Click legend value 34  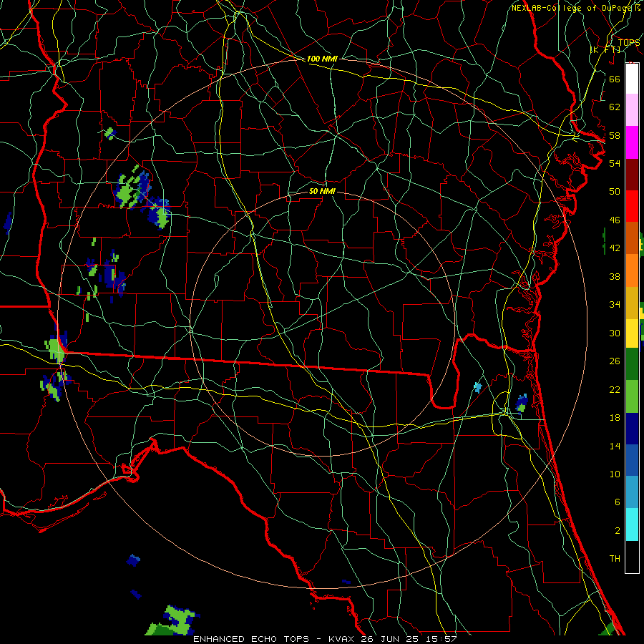615,305
